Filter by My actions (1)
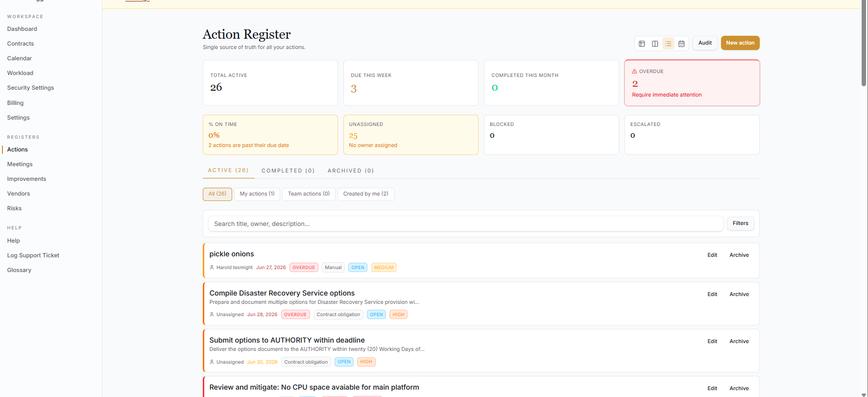The width and height of the screenshot is (868, 397). [x=257, y=194]
